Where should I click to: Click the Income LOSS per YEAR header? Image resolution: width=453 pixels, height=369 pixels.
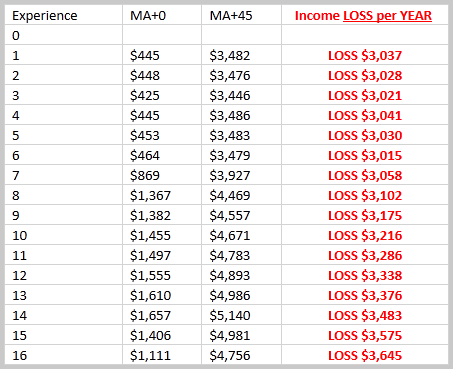365,15
